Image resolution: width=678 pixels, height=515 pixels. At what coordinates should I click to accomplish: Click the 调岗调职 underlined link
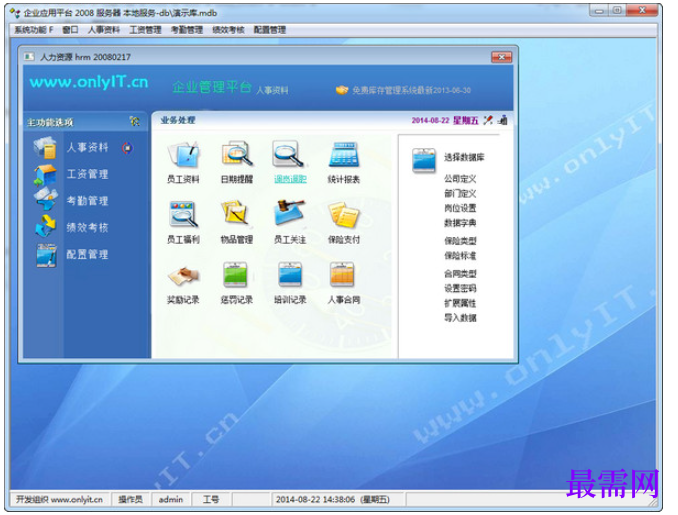(290, 179)
